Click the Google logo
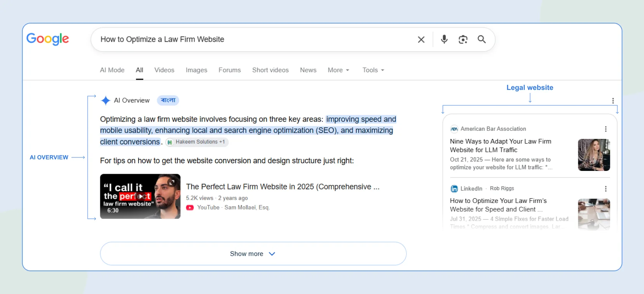 point(47,39)
